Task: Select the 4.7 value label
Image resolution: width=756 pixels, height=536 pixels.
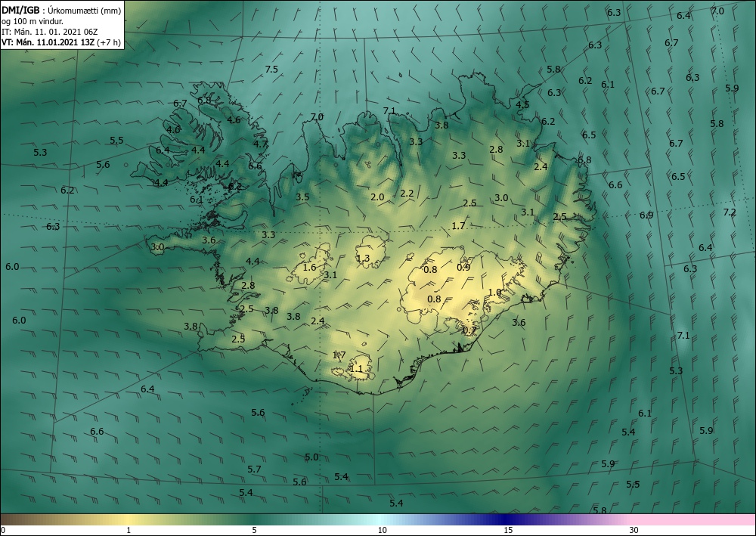Action: click(x=260, y=144)
